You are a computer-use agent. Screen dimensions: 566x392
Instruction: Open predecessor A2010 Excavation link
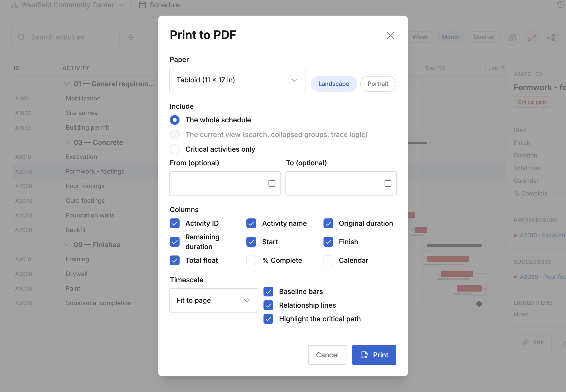[x=542, y=235]
